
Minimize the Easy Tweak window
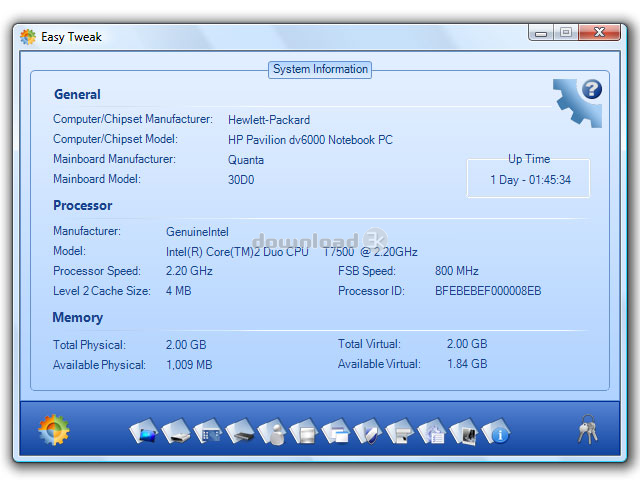[x=541, y=33]
